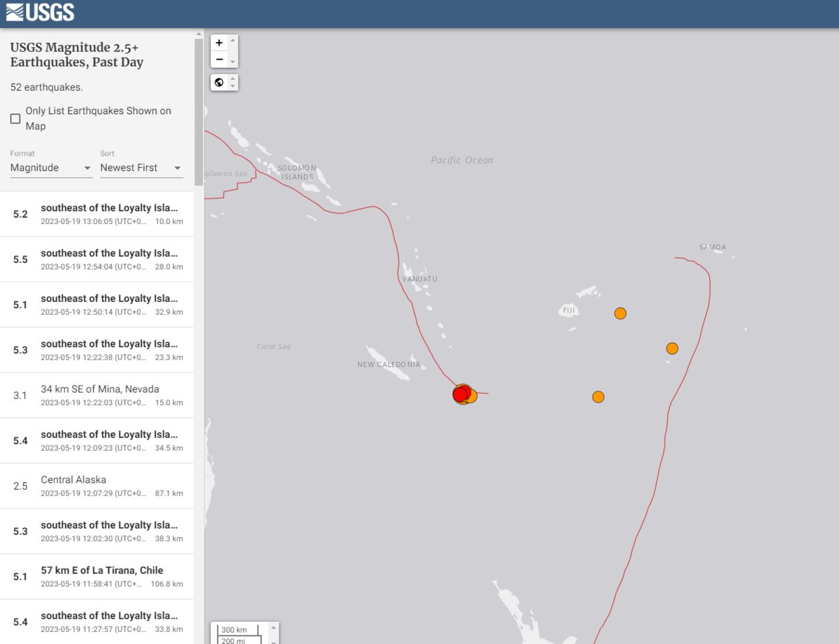
Task: Click the USGS logo in header
Action: pos(40,13)
